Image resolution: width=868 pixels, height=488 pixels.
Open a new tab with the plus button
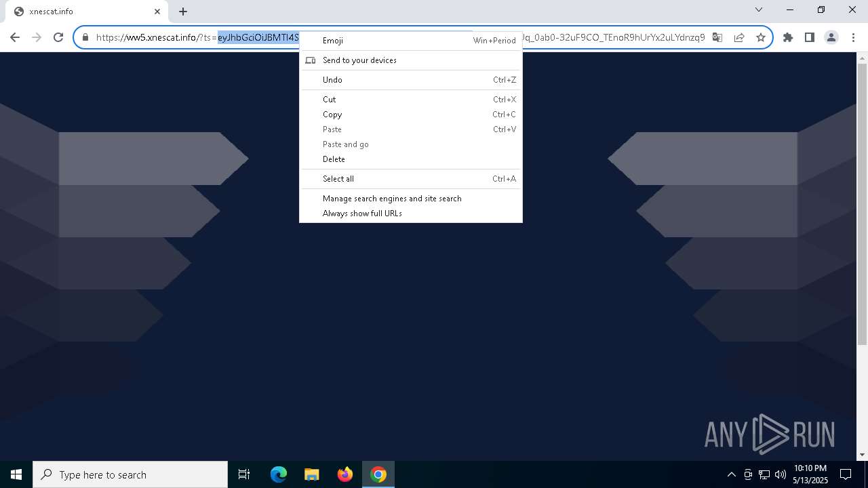tap(183, 12)
